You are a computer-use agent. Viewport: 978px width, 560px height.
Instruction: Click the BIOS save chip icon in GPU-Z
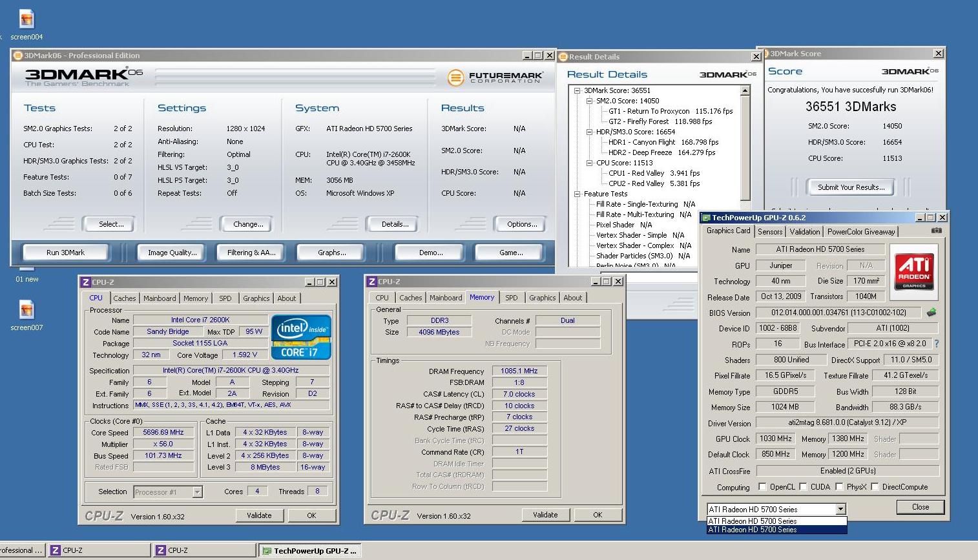click(x=931, y=313)
